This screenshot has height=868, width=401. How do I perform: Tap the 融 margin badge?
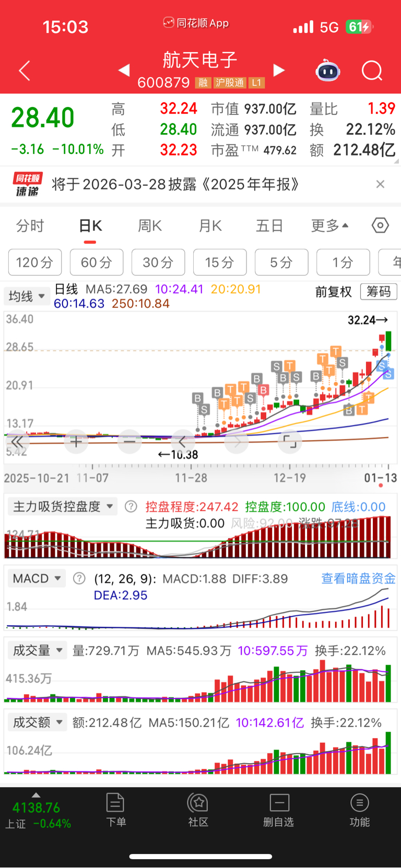pyautogui.click(x=203, y=83)
